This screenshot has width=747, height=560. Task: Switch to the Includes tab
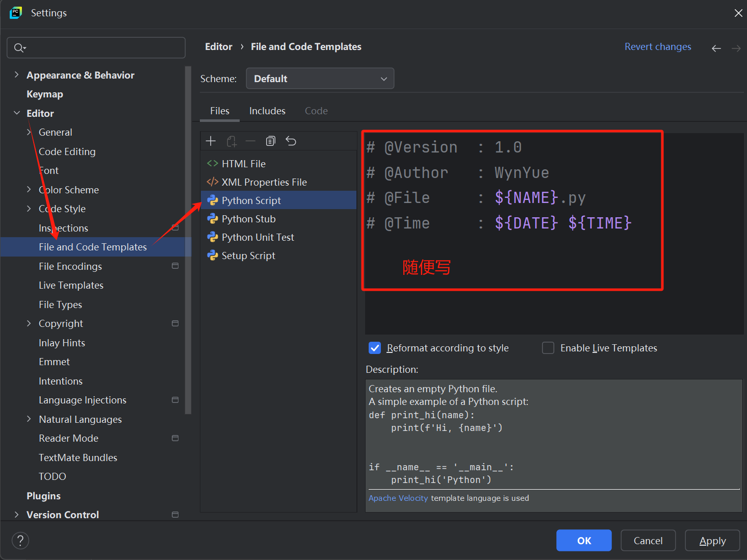pos(267,111)
